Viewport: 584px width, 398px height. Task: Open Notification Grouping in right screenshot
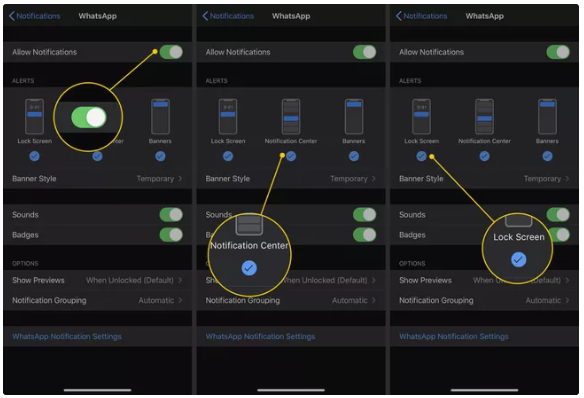click(x=484, y=300)
